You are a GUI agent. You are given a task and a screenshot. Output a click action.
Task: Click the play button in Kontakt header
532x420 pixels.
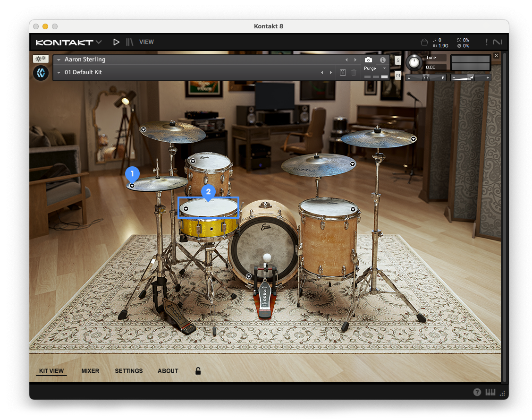[116, 42]
